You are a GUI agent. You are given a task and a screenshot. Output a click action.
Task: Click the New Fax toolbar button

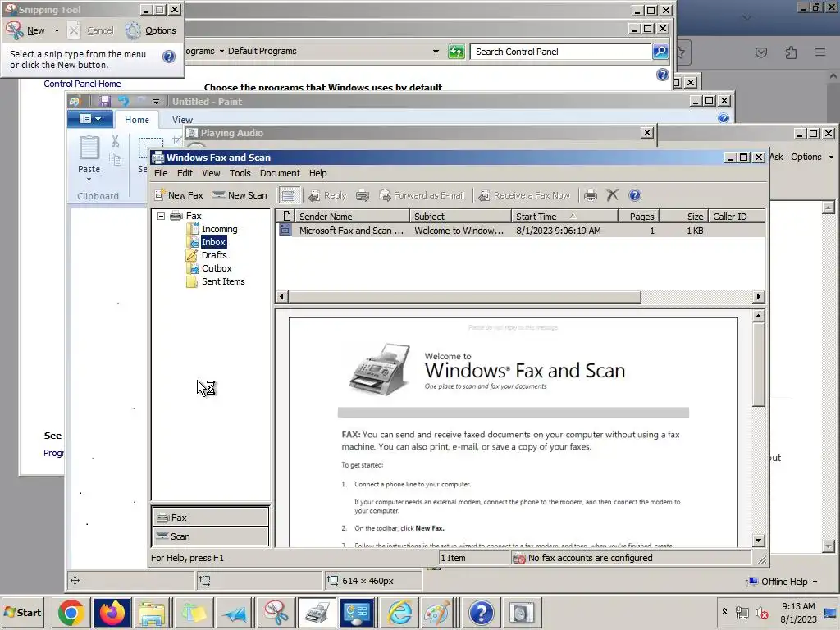[179, 195]
